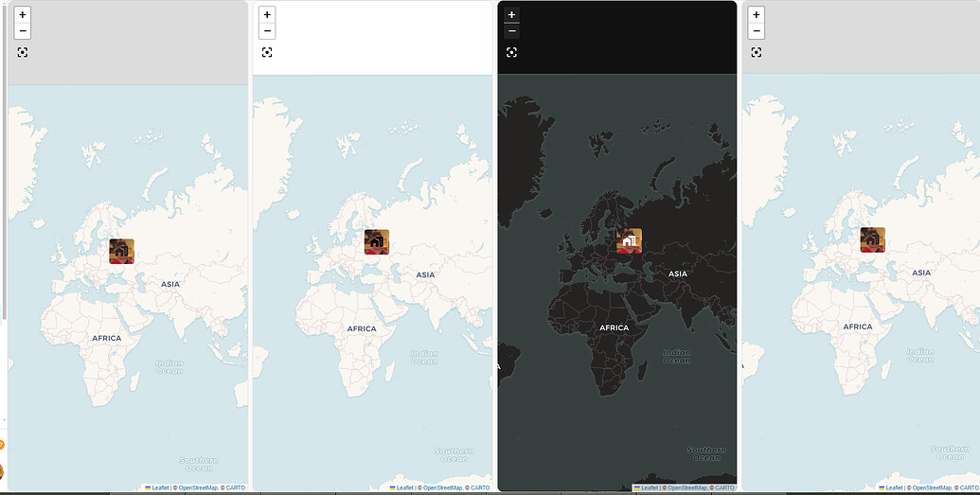980x495 pixels.
Task: Zoom in on the white-header second map
Action: point(267,14)
